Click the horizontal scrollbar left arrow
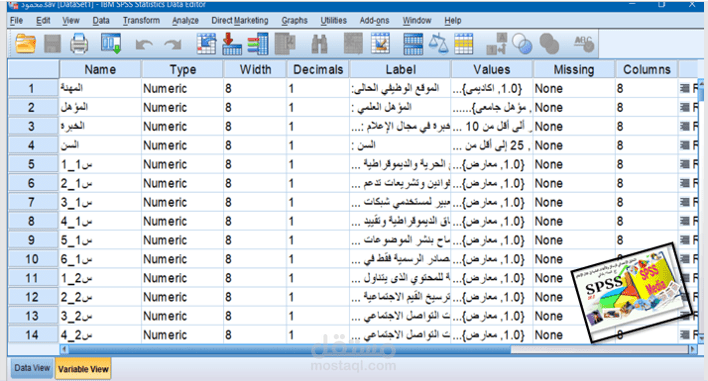Image resolution: width=708 pixels, height=381 pixels. (x=64, y=349)
